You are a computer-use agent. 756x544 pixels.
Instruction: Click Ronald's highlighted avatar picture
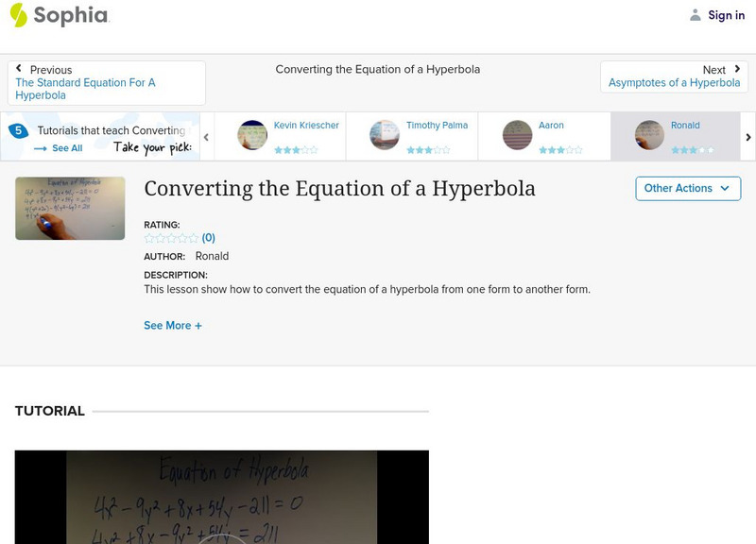tap(648, 134)
